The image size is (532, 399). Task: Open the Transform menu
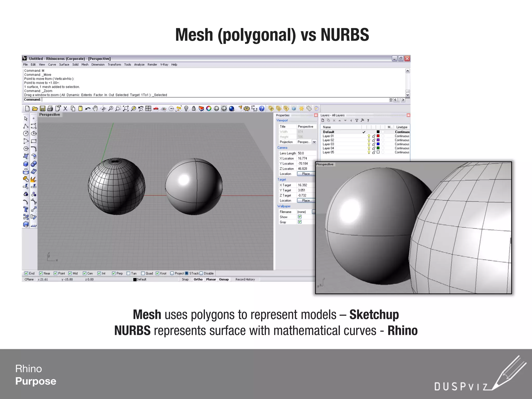coord(114,65)
